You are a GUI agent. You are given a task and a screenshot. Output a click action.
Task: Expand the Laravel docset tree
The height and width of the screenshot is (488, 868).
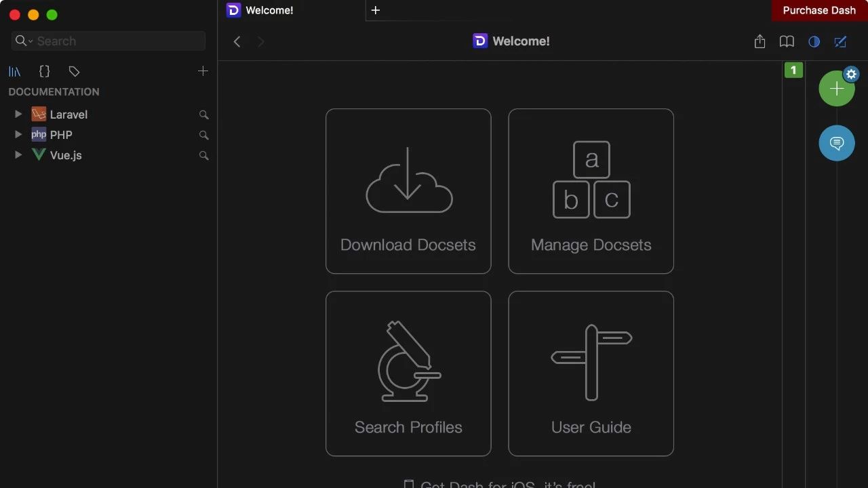pyautogui.click(x=18, y=115)
